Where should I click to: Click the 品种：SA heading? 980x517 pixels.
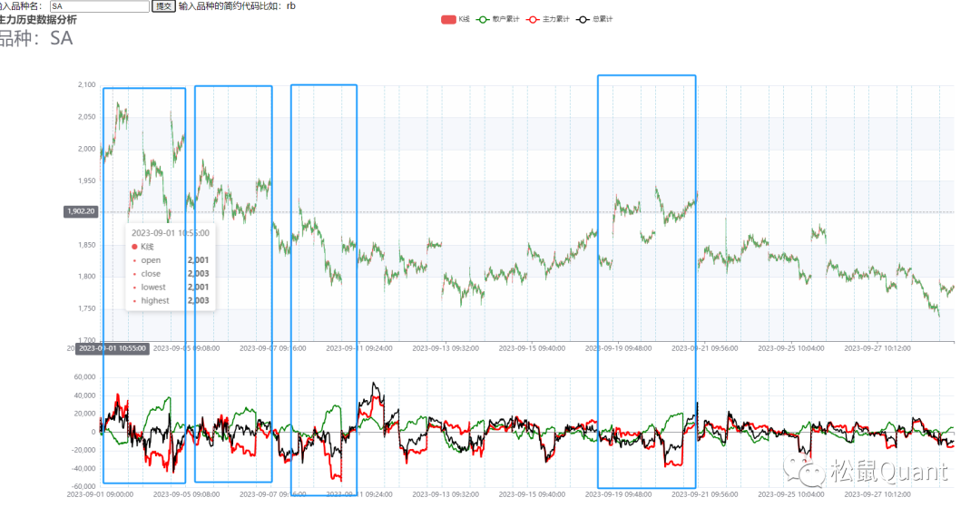[x=36, y=38]
